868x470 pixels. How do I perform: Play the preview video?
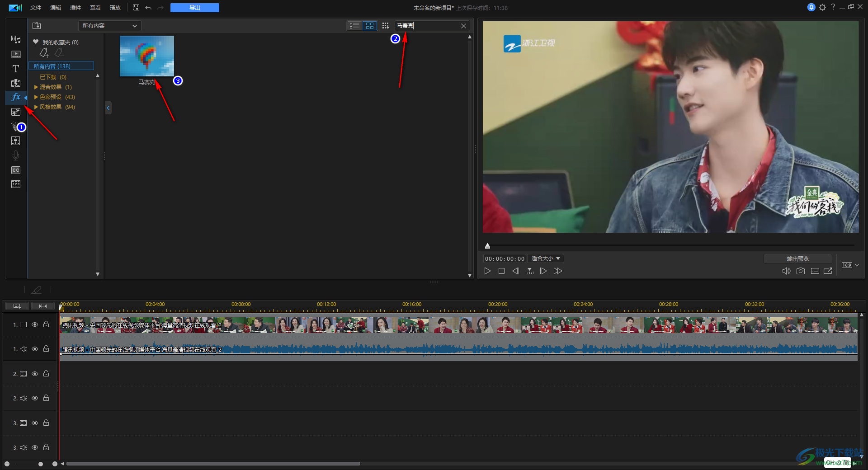487,271
